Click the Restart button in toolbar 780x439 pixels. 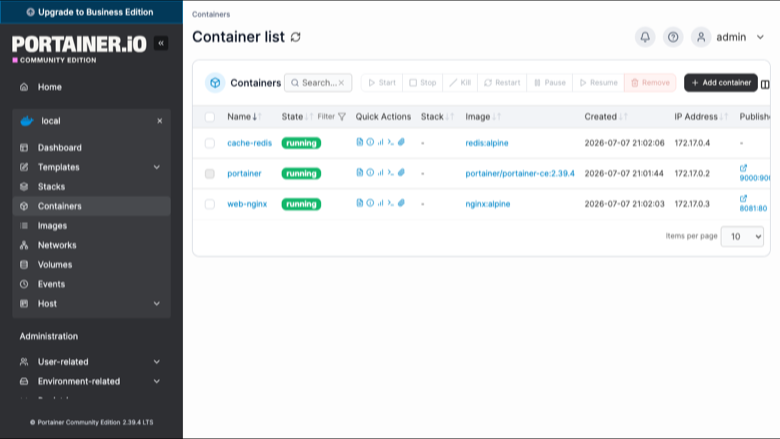pos(502,83)
